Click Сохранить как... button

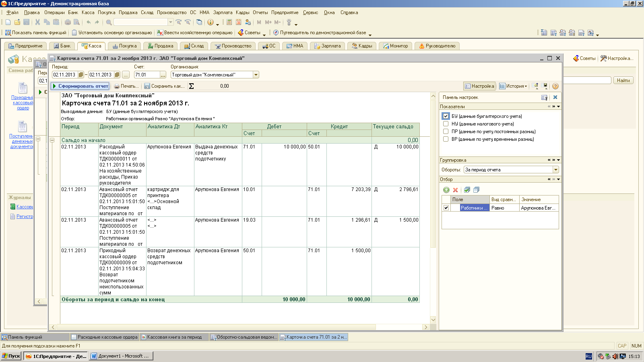165,86
